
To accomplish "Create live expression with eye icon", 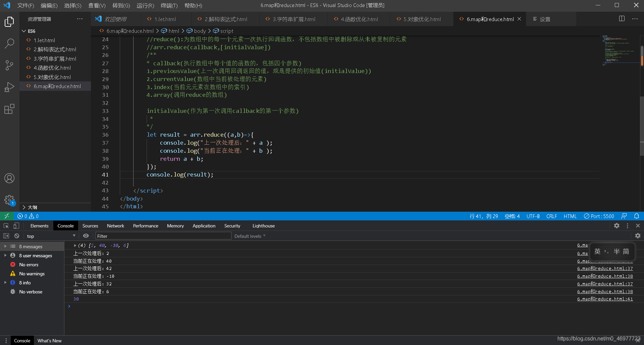I will [x=86, y=236].
